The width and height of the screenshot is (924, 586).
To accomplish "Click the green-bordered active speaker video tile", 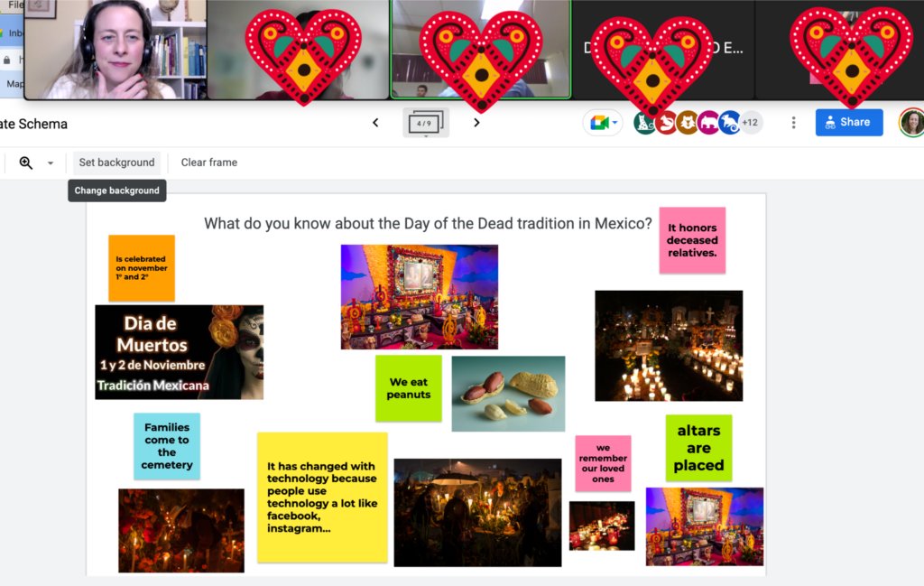I will click(x=481, y=49).
